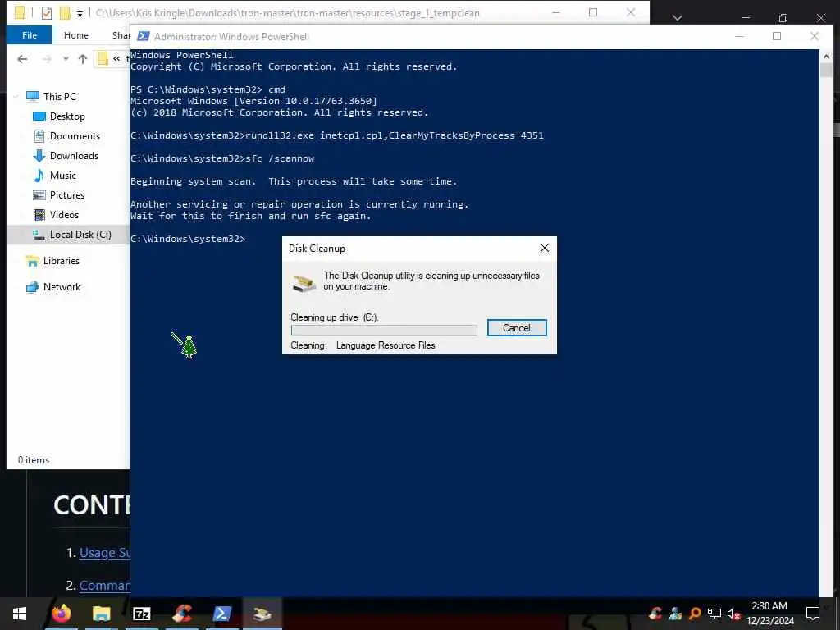Click the Network icon in navigation pane
This screenshot has width=840, height=630.
pyautogui.click(x=33, y=287)
